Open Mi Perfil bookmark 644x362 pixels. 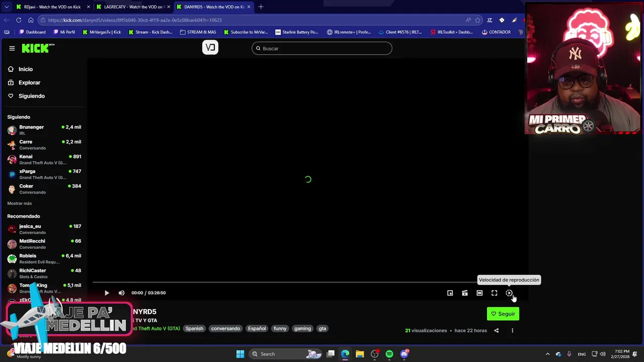point(64,32)
